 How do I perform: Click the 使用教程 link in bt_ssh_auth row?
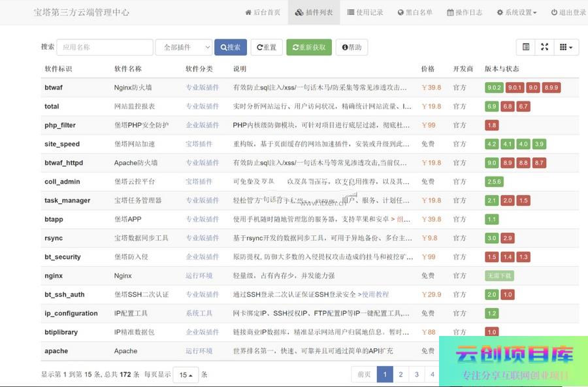(x=375, y=295)
